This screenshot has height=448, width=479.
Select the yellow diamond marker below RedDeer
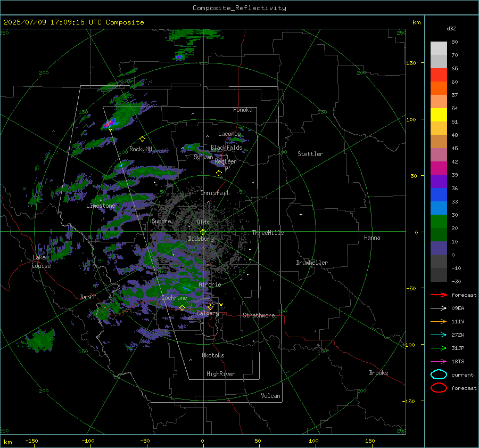tap(219, 173)
